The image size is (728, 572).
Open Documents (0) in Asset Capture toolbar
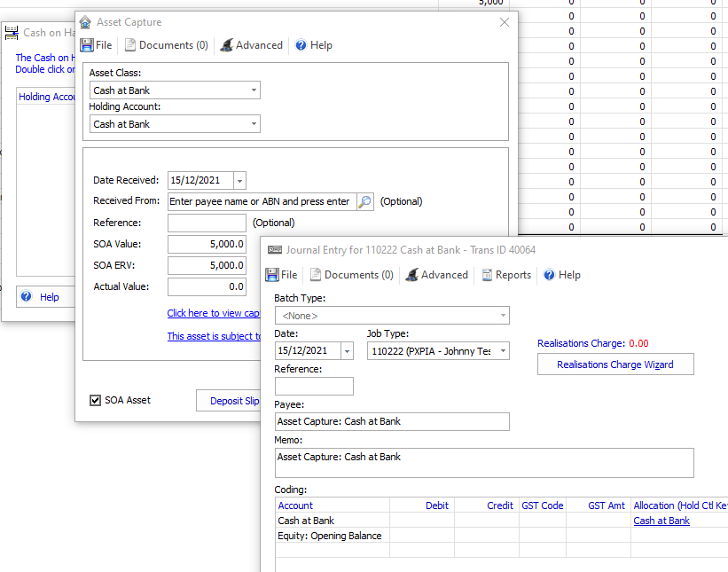(x=166, y=45)
